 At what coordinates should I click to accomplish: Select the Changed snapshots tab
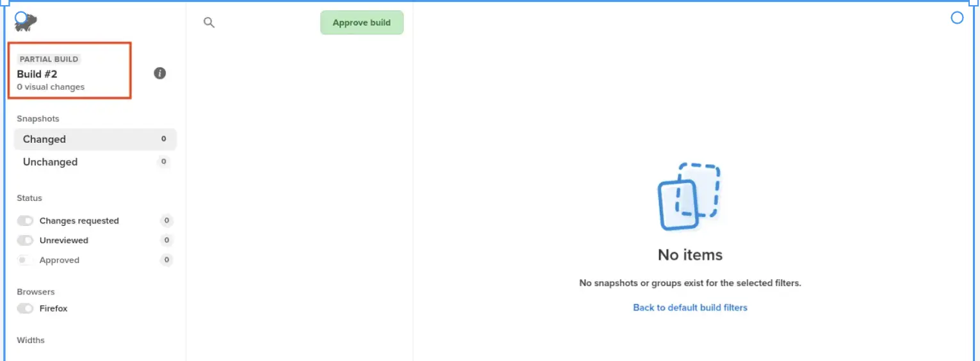(x=44, y=140)
